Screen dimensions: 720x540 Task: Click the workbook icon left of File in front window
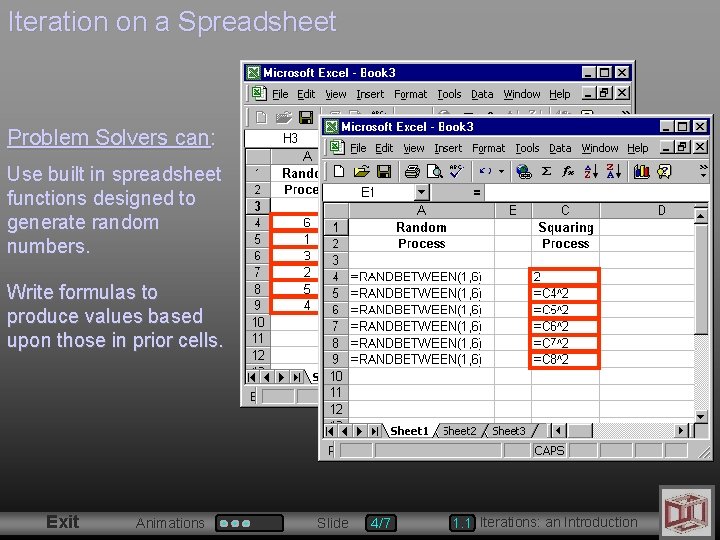pos(336,147)
